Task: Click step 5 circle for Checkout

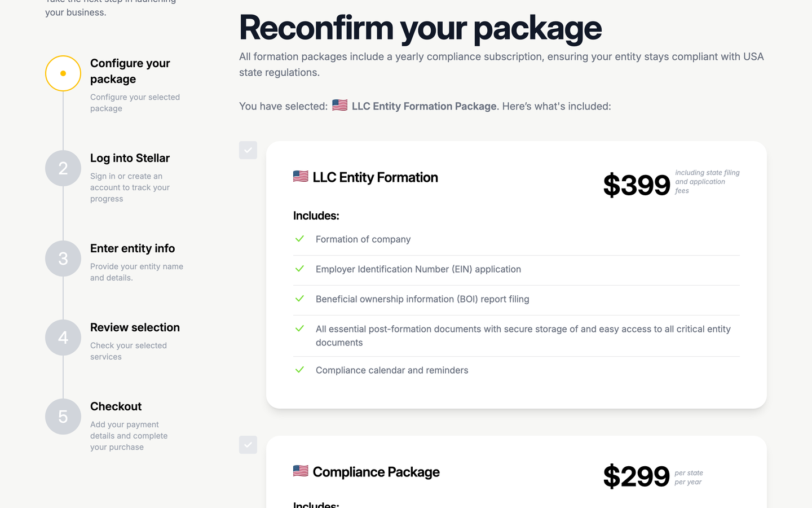Action: (x=63, y=417)
